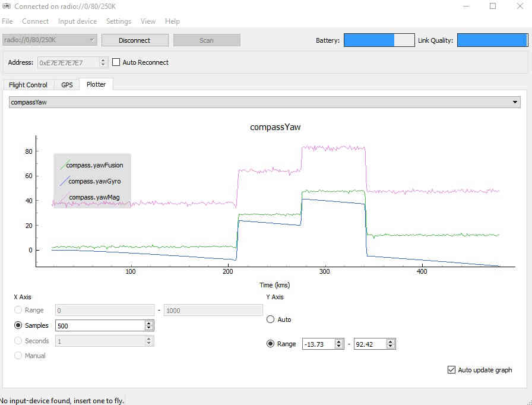Select the X Axis Samples radio button
Image resolution: width=532 pixels, height=405 pixels.
point(18,325)
